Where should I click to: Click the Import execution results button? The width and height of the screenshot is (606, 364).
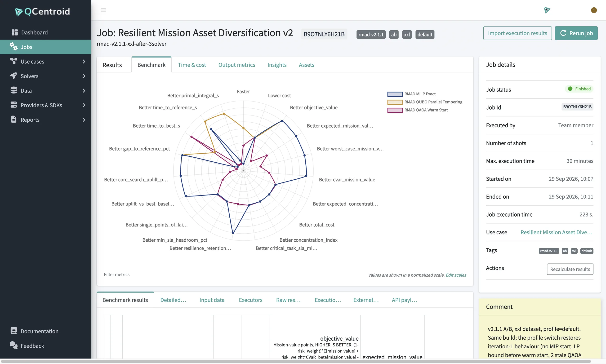click(x=517, y=33)
